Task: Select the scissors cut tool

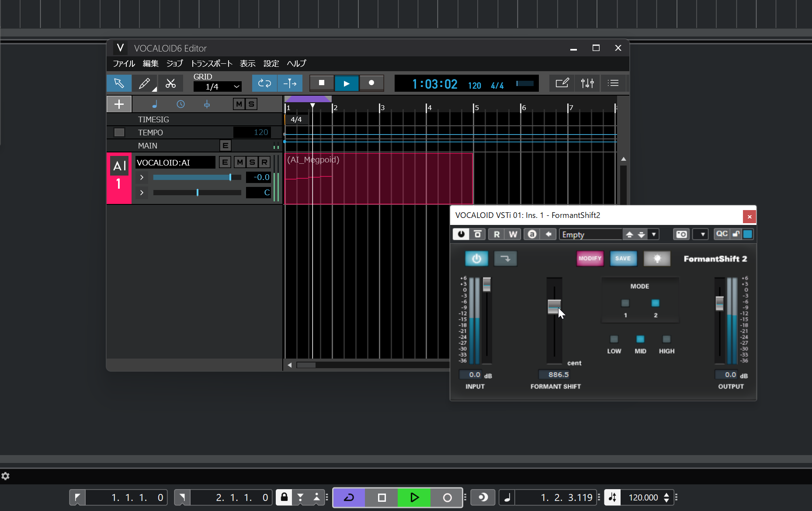Action: pos(170,83)
